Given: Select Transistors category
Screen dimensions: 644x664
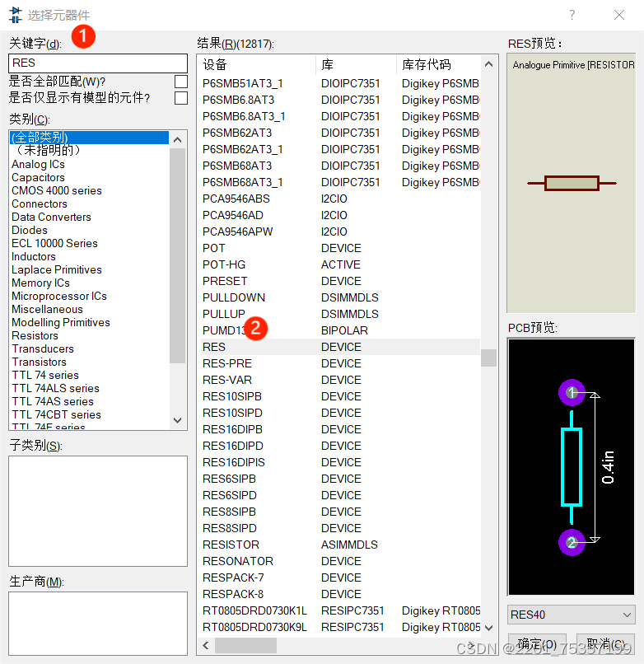Looking at the screenshot, I should tap(40, 362).
